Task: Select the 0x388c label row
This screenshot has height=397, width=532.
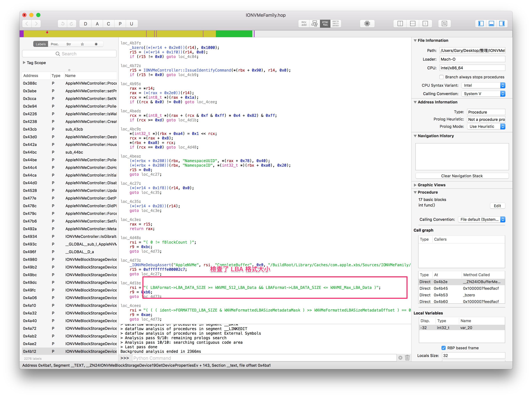Action: (69, 83)
